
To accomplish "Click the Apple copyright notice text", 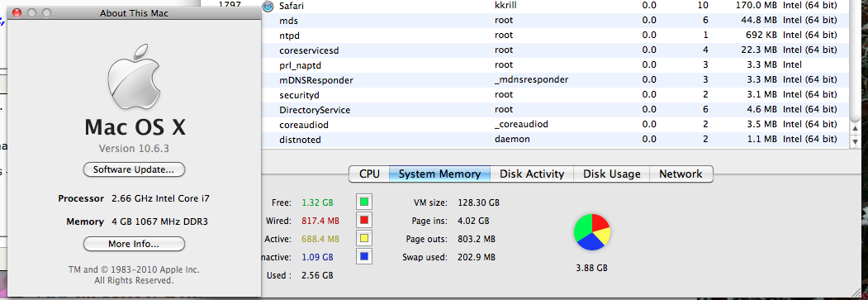I will [134, 275].
